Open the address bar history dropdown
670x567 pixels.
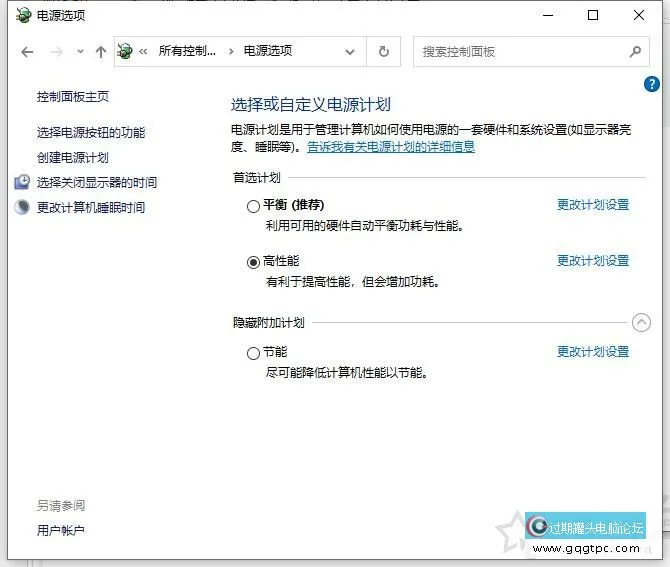(x=350, y=52)
